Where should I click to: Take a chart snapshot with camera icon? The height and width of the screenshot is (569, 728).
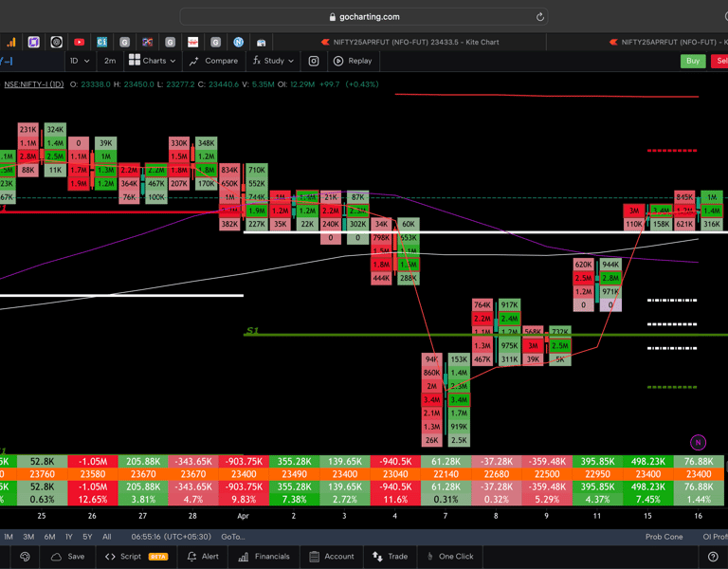click(314, 61)
